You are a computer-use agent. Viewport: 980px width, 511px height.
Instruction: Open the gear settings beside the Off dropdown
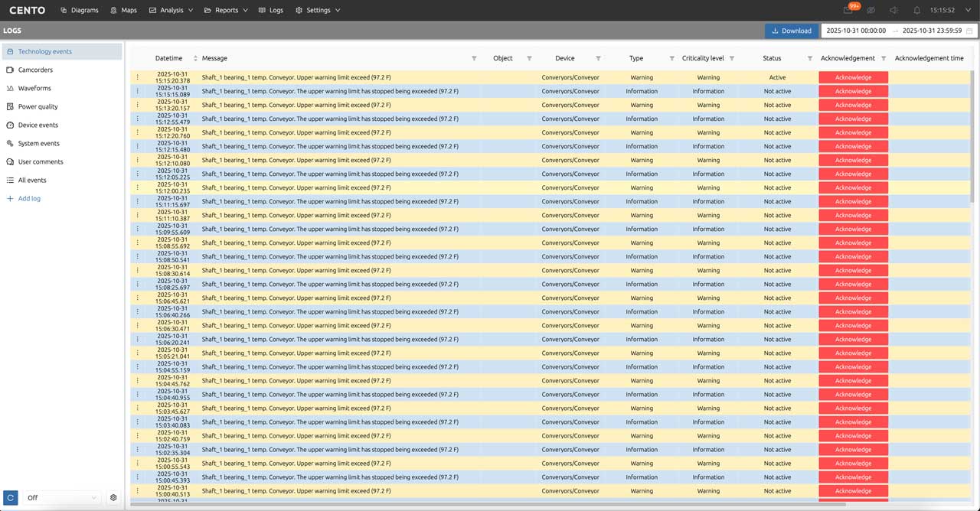[x=113, y=497]
